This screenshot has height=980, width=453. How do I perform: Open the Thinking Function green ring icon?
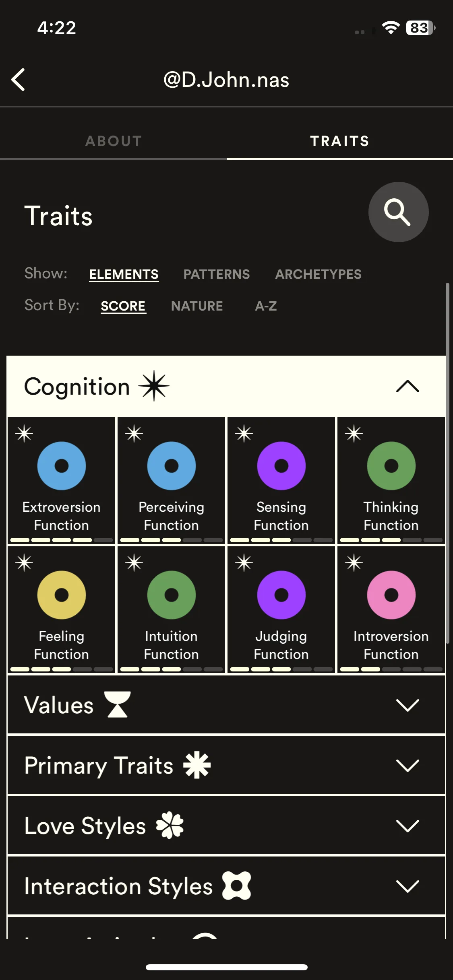[391, 466]
